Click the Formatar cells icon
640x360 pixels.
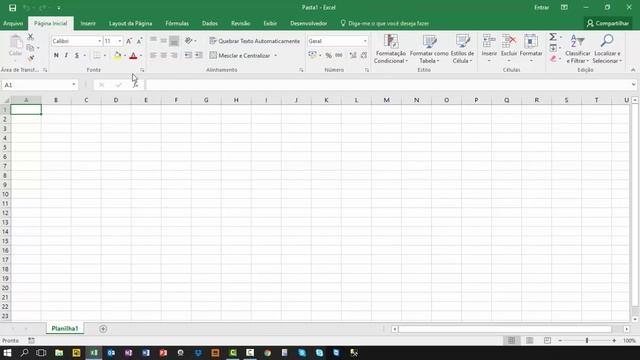click(x=531, y=49)
